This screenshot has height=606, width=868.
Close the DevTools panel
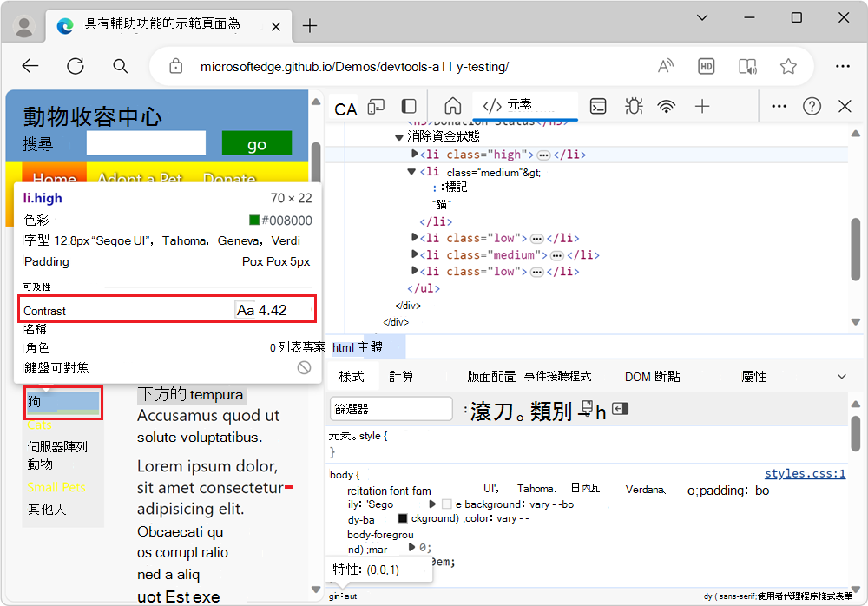pos(845,106)
